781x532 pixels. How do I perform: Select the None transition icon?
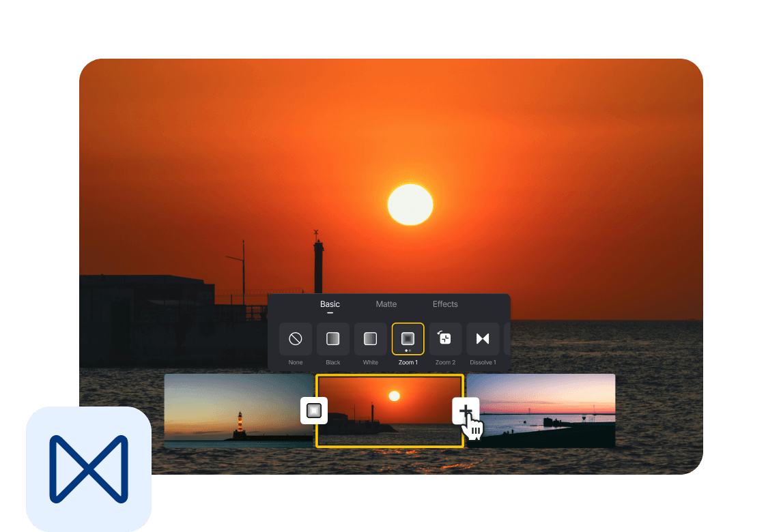tap(296, 339)
